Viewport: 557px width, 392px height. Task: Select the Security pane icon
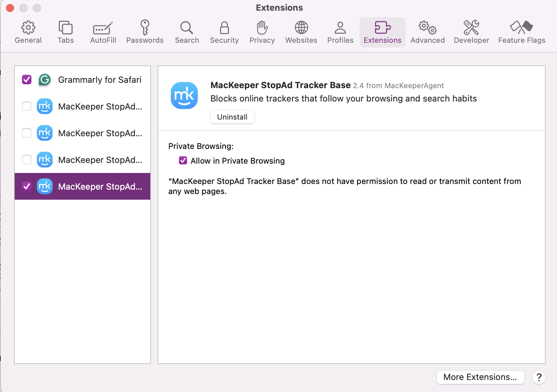[x=224, y=32]
